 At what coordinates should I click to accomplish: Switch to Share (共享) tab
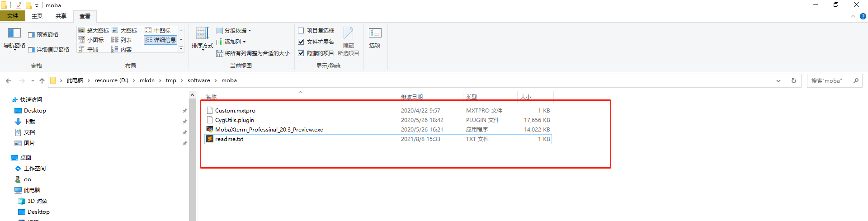point(61,16)
